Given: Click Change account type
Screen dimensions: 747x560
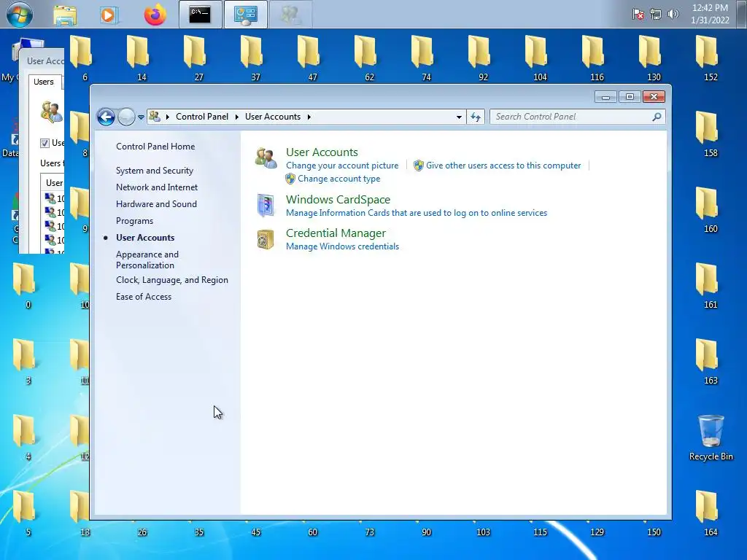Looking at the screenshot, I should click(x=338, y=179).
